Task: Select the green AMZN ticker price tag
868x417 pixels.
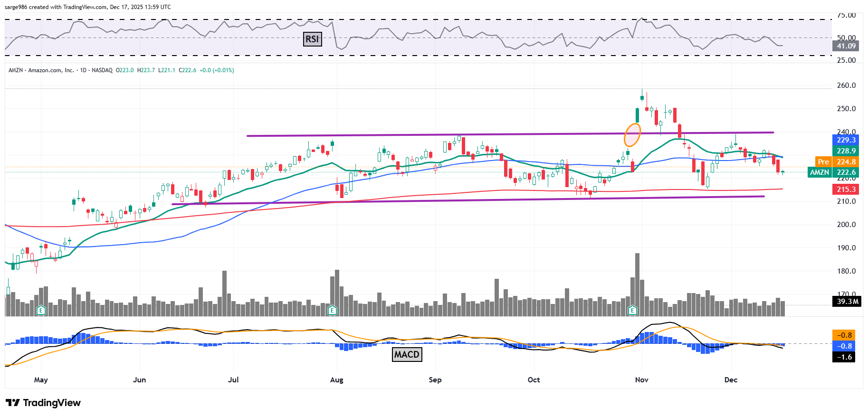Action: (x=833, y=172)
